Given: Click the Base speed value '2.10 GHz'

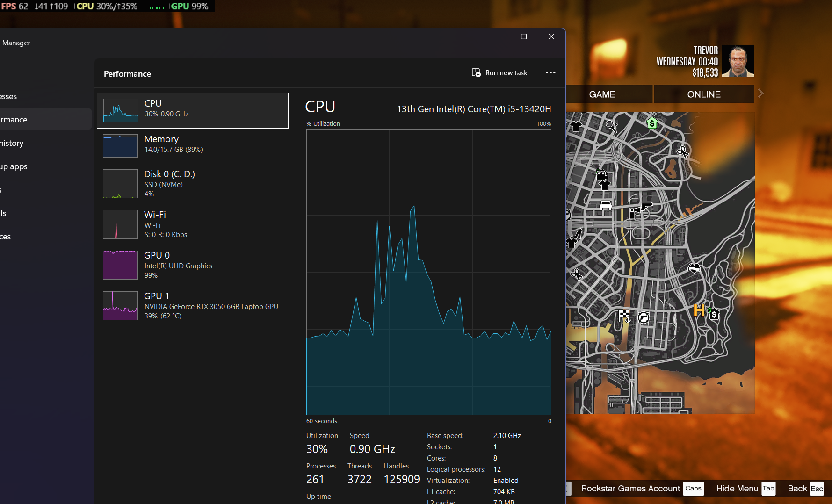Looking at the screenshot, I should point(507,436).
